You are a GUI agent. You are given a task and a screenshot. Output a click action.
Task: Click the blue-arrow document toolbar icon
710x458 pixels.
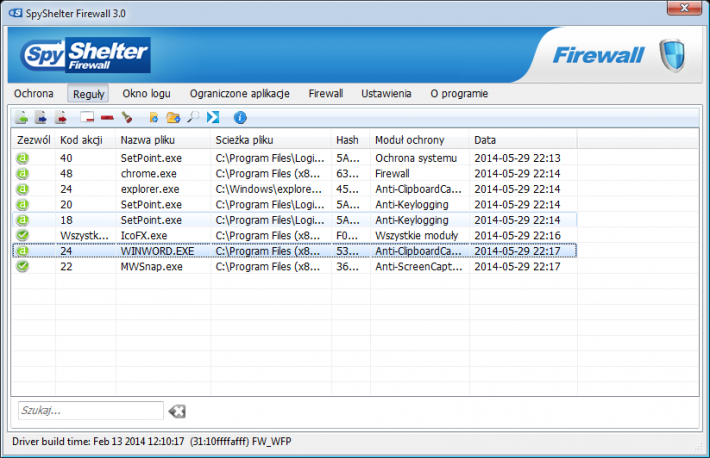(x=41, y=118)
